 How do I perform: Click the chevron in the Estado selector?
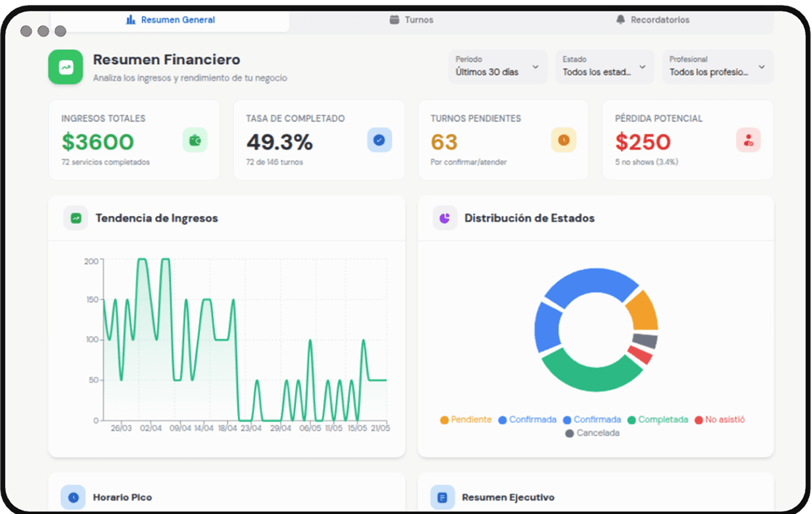coord(642,67)
